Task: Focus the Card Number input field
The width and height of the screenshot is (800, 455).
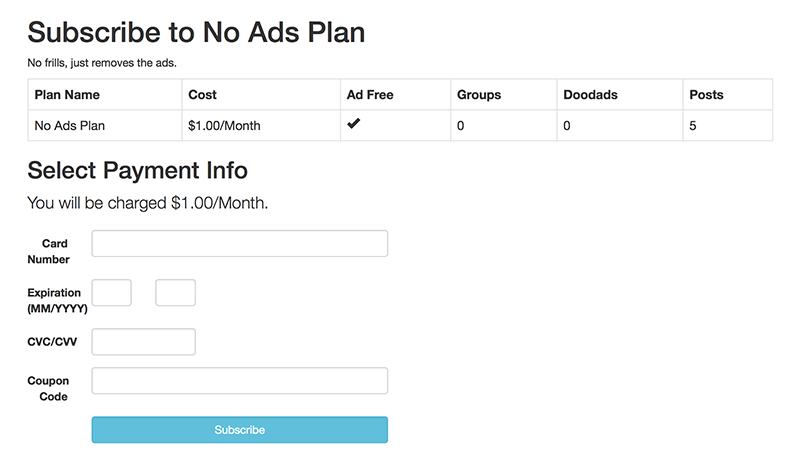Action: coord(239,244)
